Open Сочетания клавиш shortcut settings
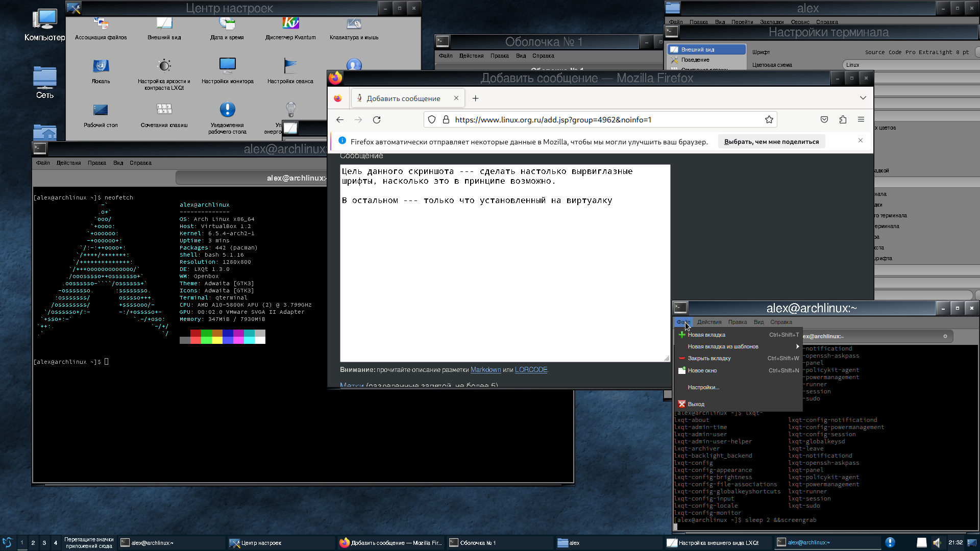This screenshot has height=551, width=980. 164,115
